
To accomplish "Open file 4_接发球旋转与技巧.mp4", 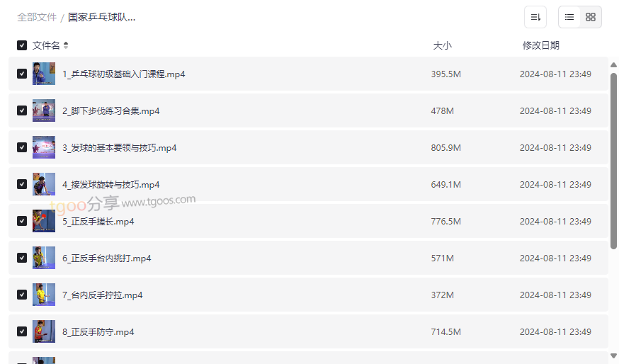I will 111,184.
